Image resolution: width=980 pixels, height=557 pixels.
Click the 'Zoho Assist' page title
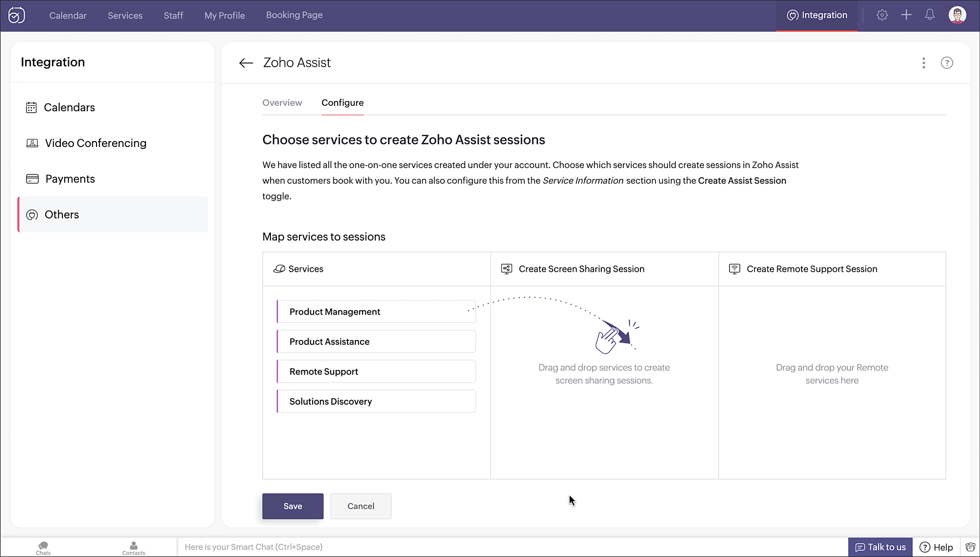pos(297,63)
